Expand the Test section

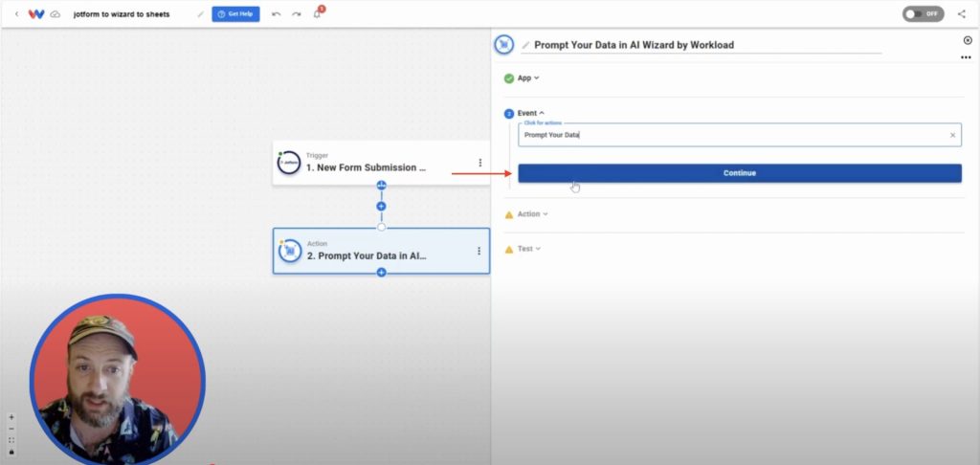(528, 249)
